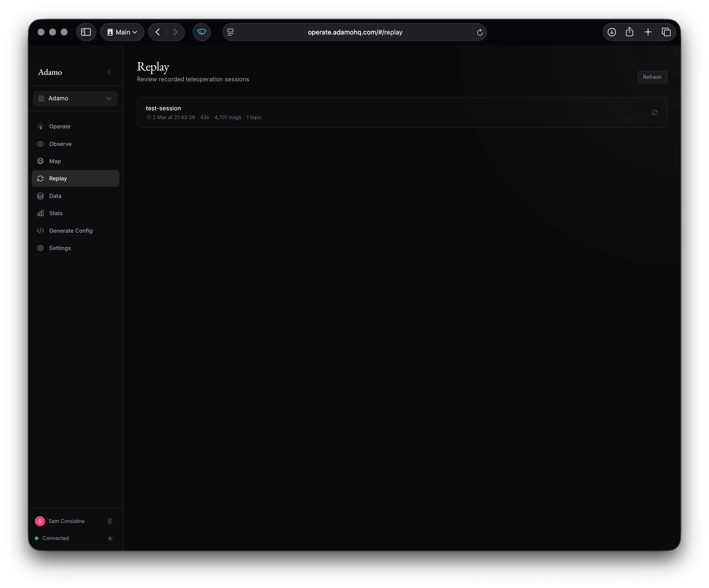This screenshot has width=709, height=588.
Task: Click the Replay circular arrows icon
Action: 41,178
